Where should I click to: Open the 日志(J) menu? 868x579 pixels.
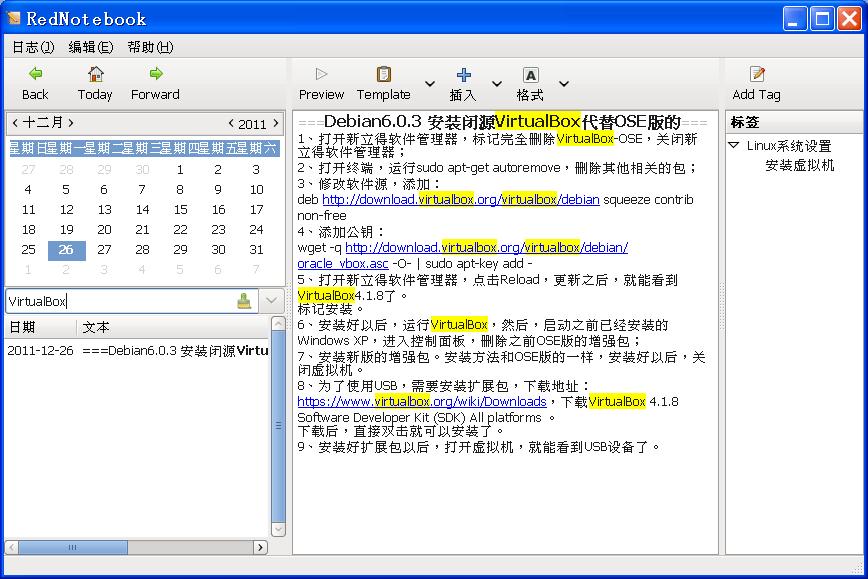(33, 47)
